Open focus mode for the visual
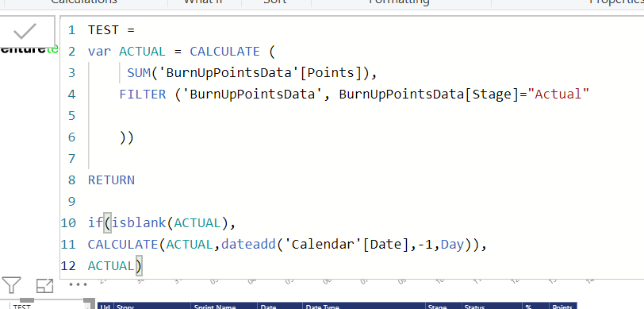 click(x=44, y=285)
